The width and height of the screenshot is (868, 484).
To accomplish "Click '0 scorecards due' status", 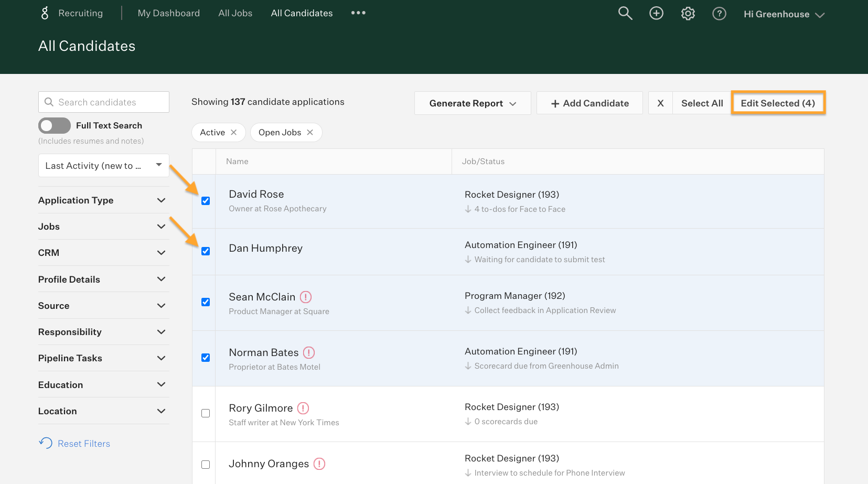I will click(x=506, y=422).
